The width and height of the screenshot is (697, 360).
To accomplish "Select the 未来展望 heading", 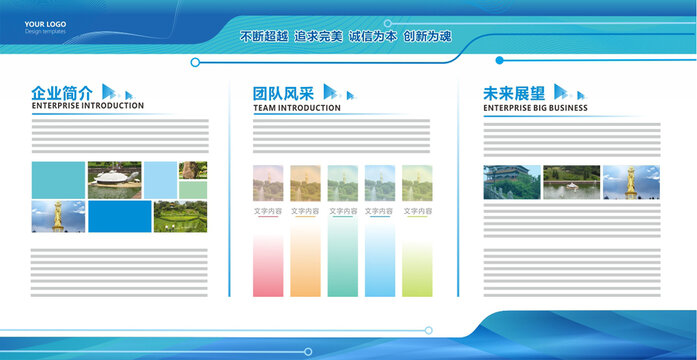I will tap(514, 93).
